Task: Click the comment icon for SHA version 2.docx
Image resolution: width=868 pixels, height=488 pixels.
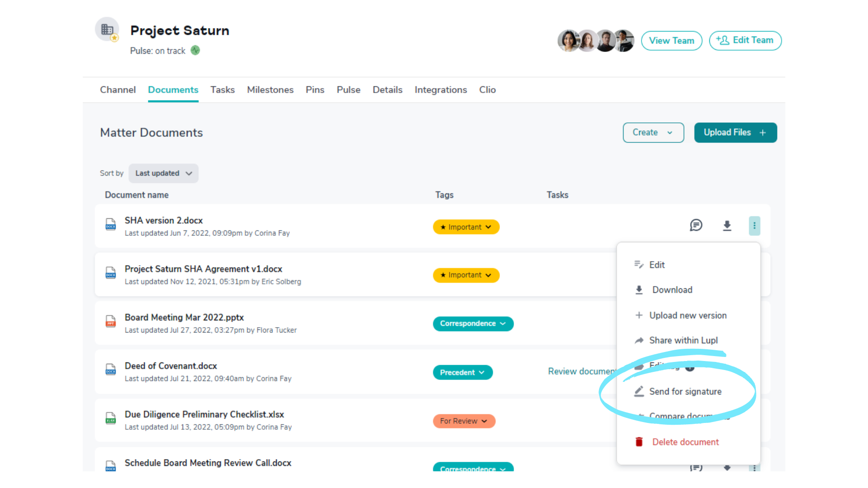Action: click(696, 225)
